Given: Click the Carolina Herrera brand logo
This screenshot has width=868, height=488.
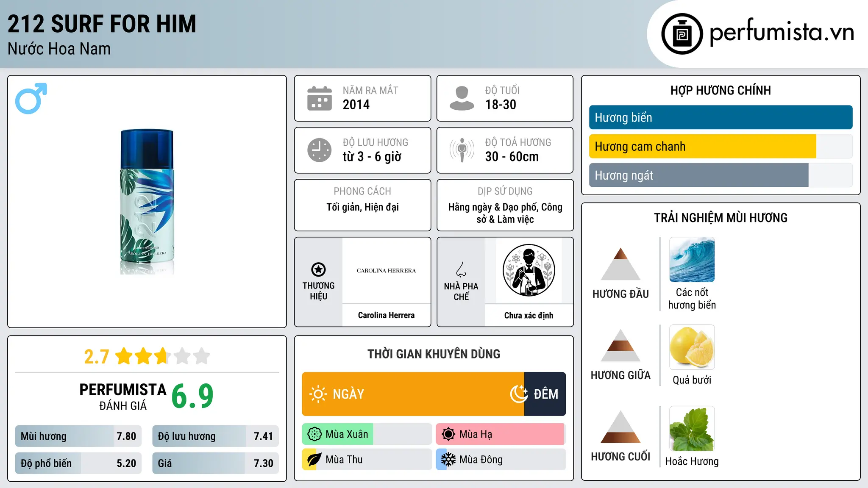Looking at the screenshot, I should pyautogui.click(x=386, y=271).
